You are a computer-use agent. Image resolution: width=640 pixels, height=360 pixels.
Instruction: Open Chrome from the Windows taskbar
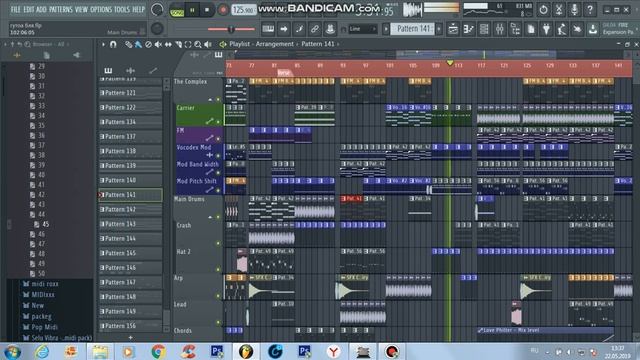tap(158, 351)
